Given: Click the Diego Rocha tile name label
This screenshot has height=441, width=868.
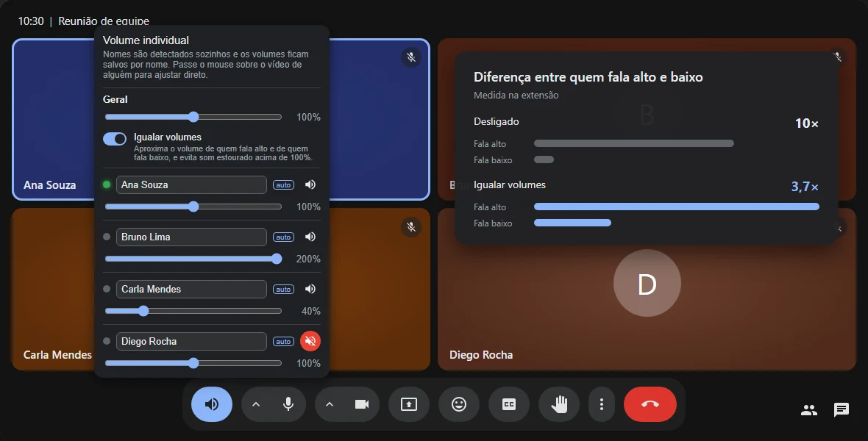Looking at the screenshot, I should click(481, 355).
